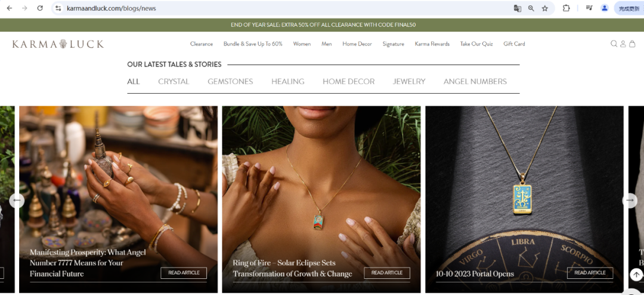Click the carousel next arrow
The height and width of the screenshot is (295, 644).
coord(630,201)
